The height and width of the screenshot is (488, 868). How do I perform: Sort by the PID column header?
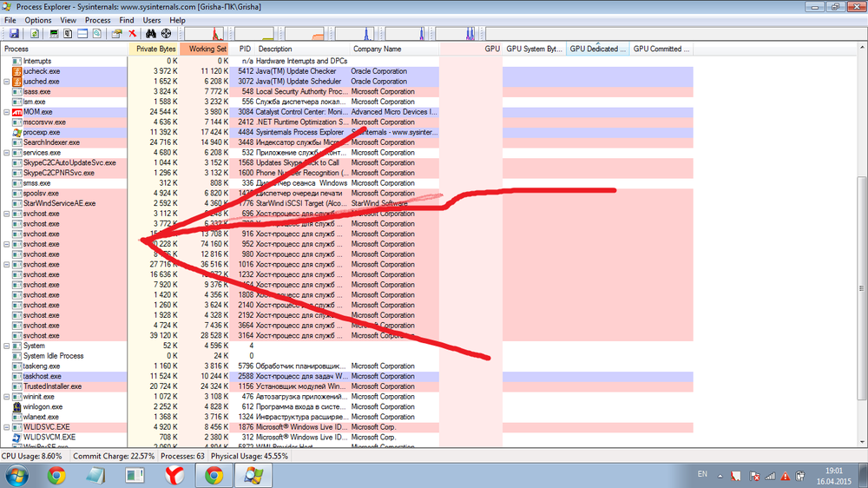(242, 49)
